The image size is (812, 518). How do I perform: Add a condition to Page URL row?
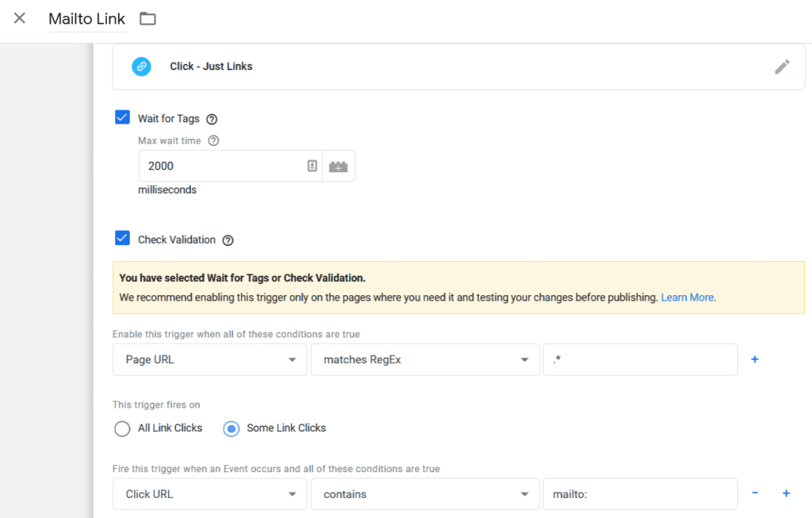pos(755,359)
